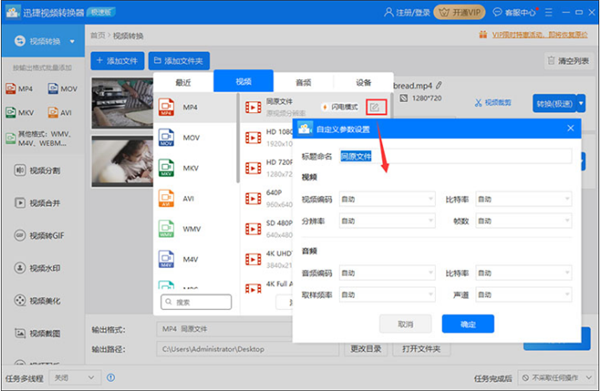Open the video 比特率 dropdown
This screenshot has height=391, width=600.
point(524,199)
